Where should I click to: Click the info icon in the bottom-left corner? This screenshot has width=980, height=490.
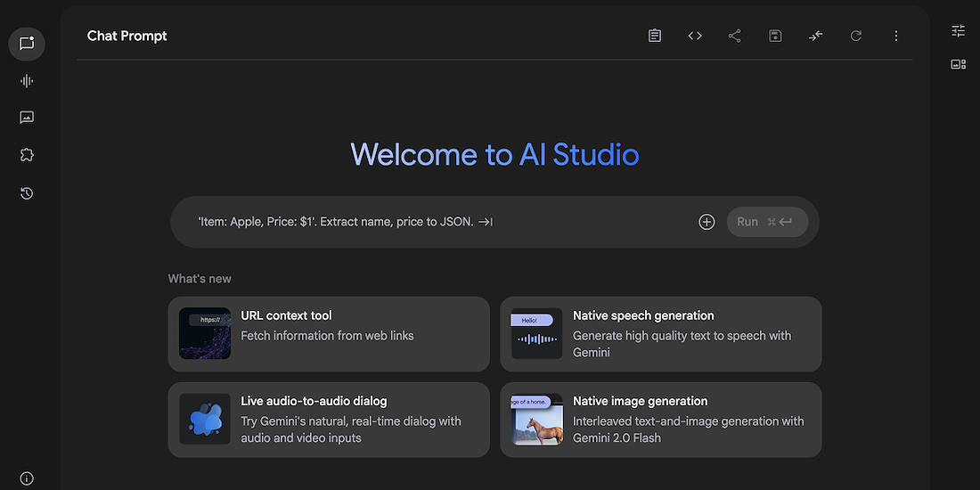click(27, 478)
